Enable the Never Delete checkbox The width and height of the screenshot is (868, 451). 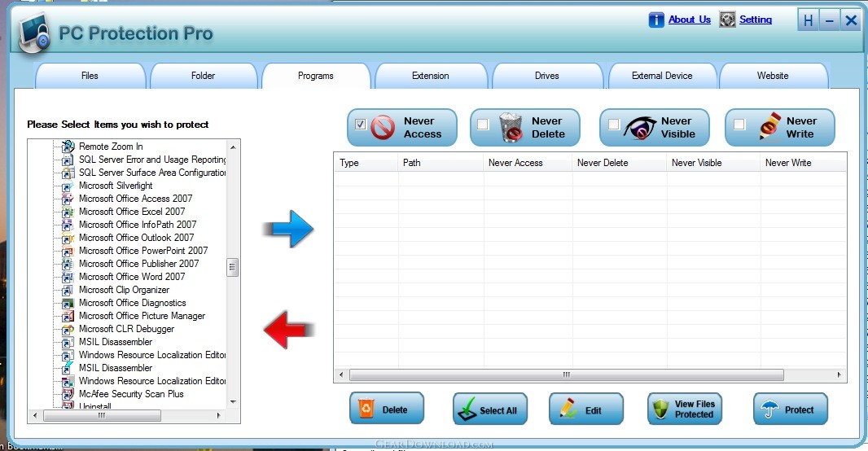[x=483, y=124]
